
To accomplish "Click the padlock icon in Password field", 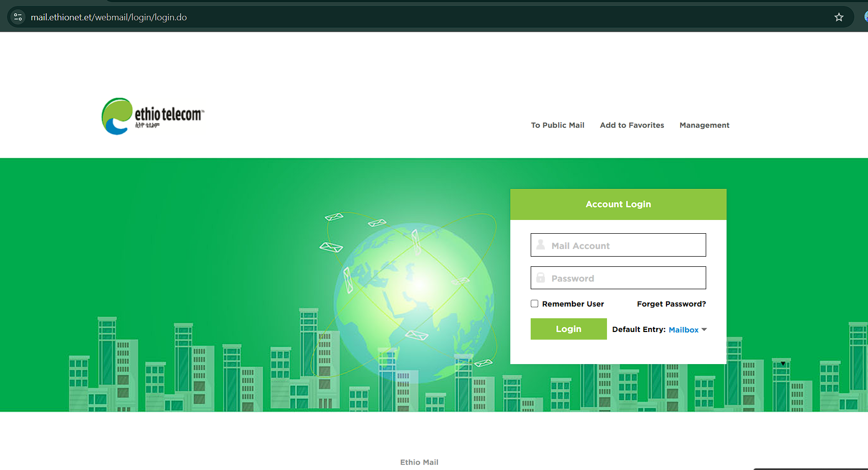I will click(x=540, y=278).
